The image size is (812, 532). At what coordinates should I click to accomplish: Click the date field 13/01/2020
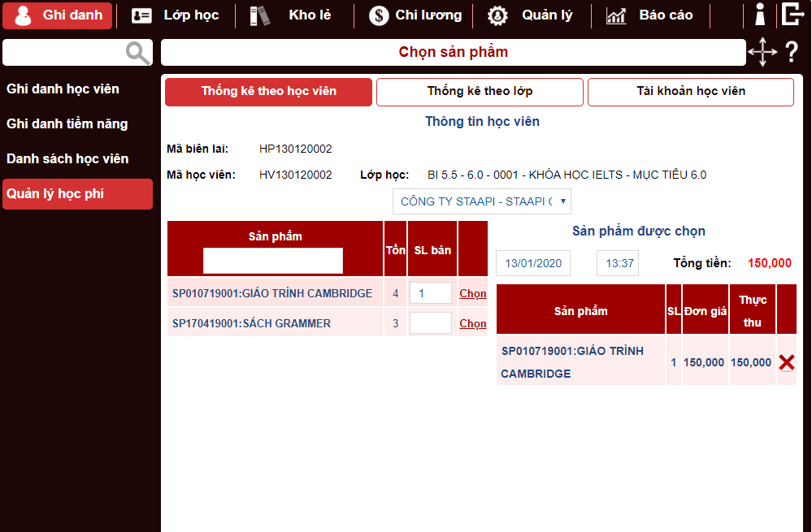coord(533,263)
